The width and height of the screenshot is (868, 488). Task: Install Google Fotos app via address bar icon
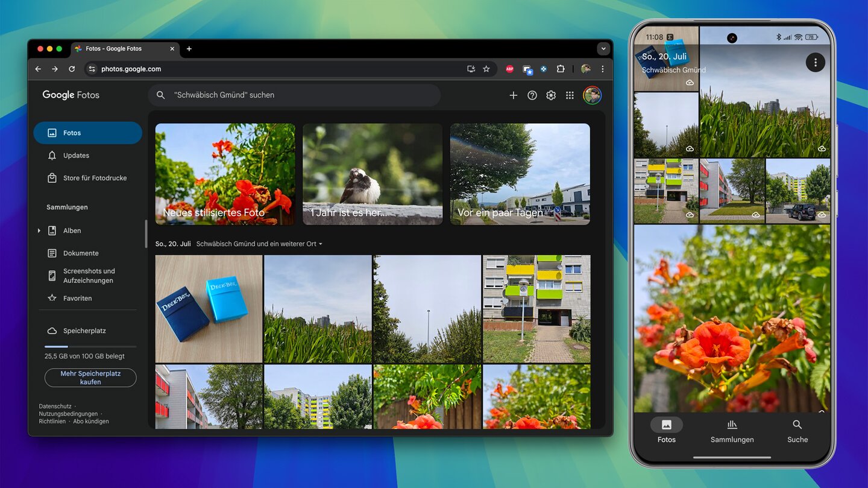click(471, 69)
